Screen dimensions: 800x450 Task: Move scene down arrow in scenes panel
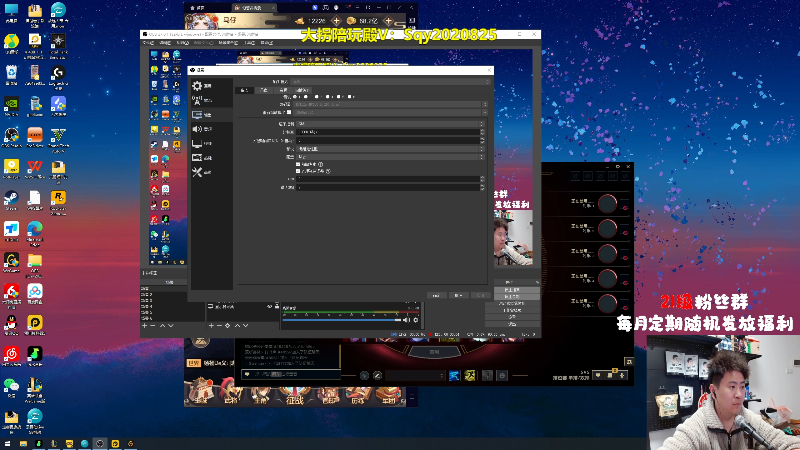[x=170, y=326]
